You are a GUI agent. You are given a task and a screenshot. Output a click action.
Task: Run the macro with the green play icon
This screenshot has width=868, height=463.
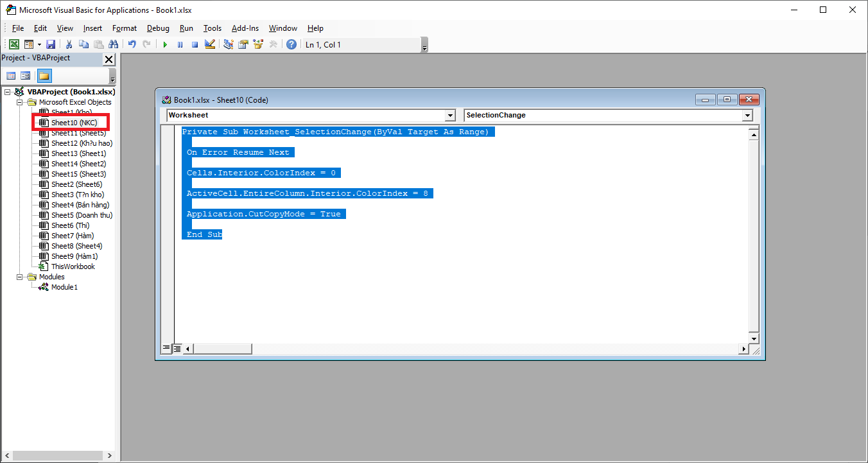coord(165,44)
